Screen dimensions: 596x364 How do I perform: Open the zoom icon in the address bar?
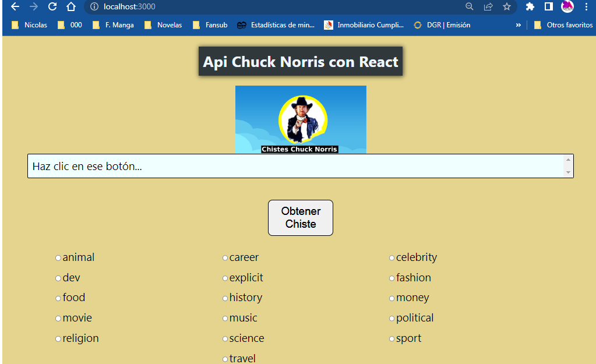pos(470,7)
